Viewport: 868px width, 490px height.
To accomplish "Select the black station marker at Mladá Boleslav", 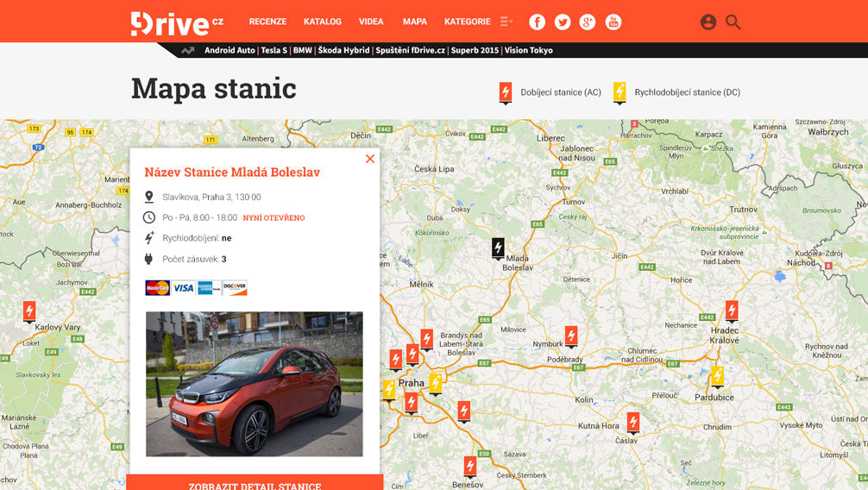I will pyautogui.click(x=498, y=248).
